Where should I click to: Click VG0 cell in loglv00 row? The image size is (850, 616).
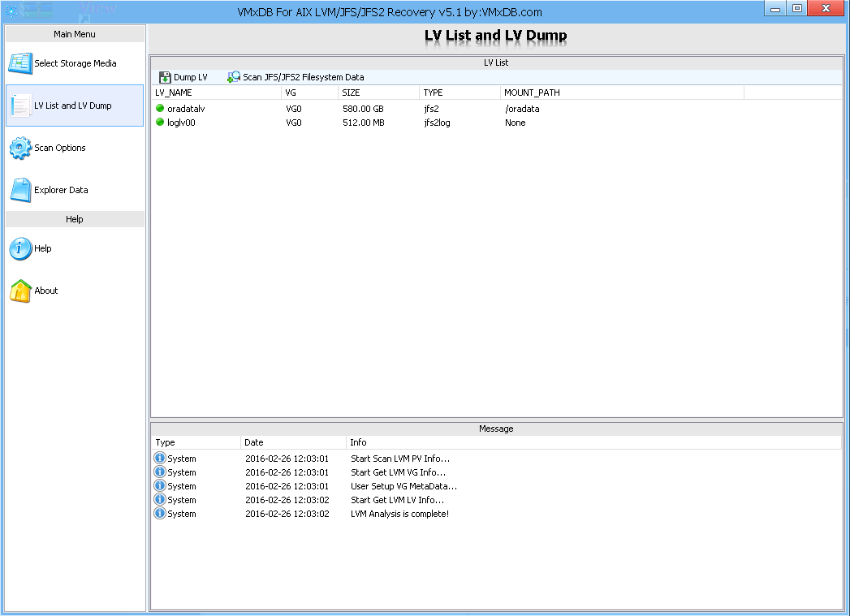[293, 123]
